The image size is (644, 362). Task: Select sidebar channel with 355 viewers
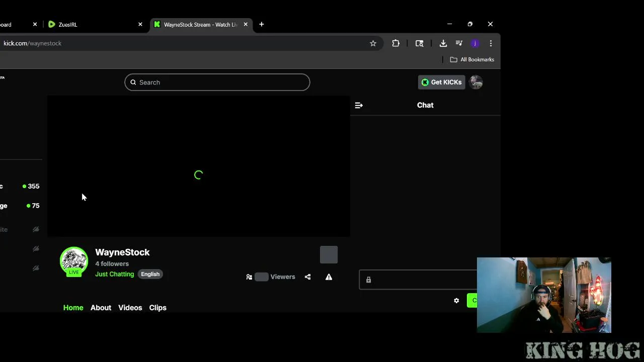coord(20,186)
